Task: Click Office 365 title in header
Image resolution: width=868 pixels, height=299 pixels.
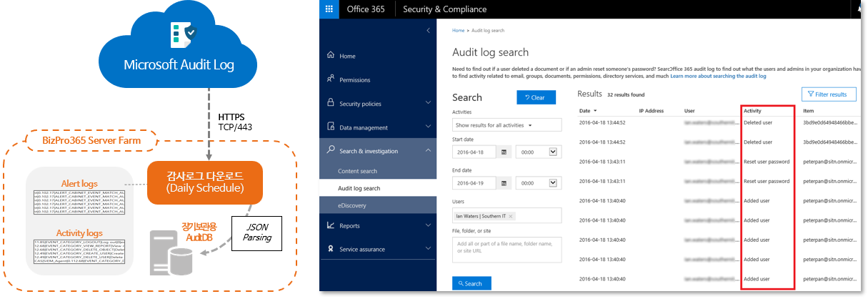Action: coord(366,9)
